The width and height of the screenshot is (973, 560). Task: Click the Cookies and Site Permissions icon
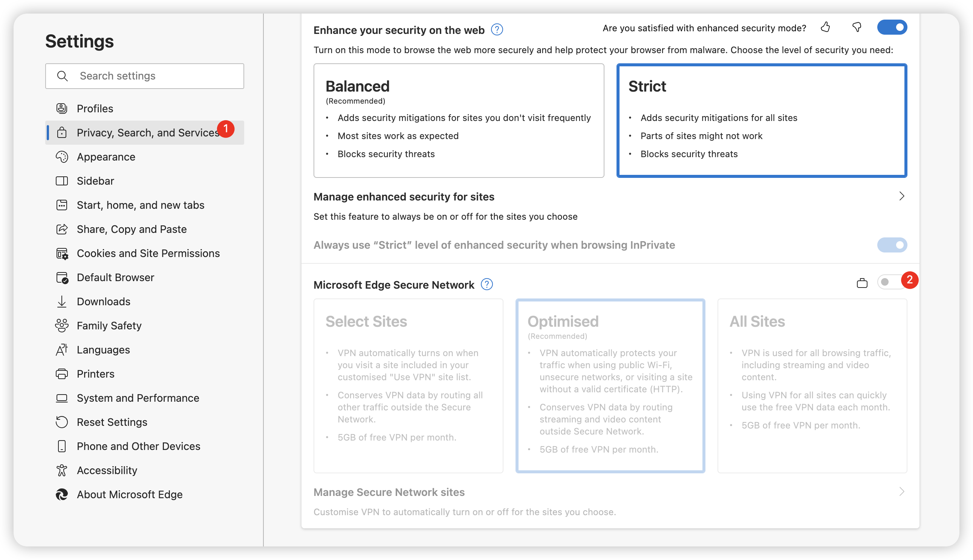pyautogui.click(x=62, y=254)
